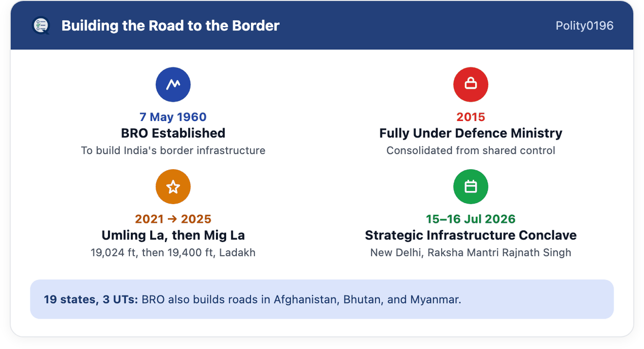
Task: Click the checklist logo icon in header
Action: (x=41, y=25)
